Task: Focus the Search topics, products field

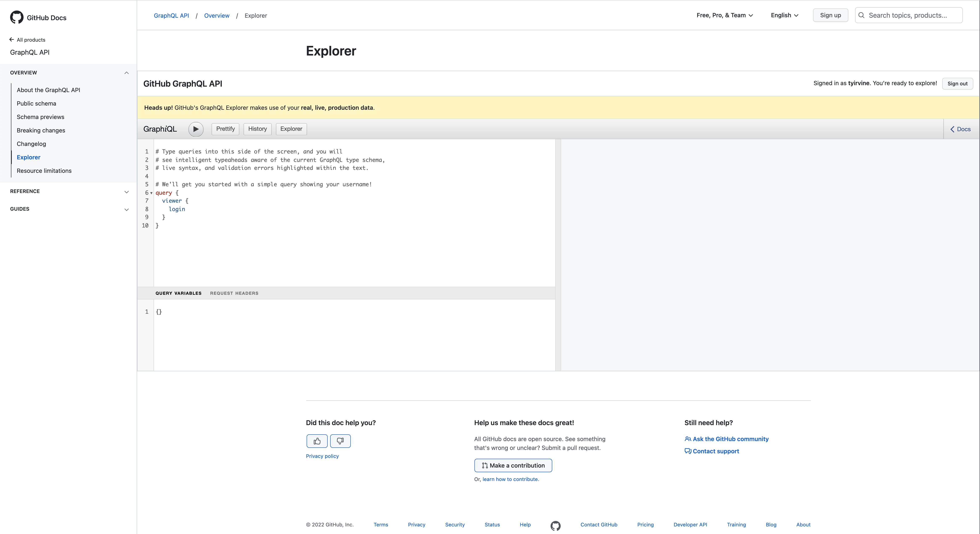Action: point(908,15)
